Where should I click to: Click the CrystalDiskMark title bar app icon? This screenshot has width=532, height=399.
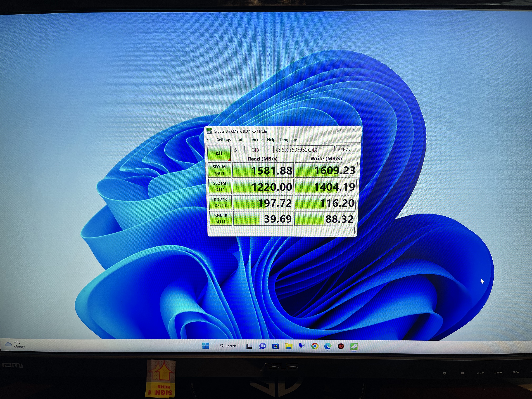tap(209, 131)
